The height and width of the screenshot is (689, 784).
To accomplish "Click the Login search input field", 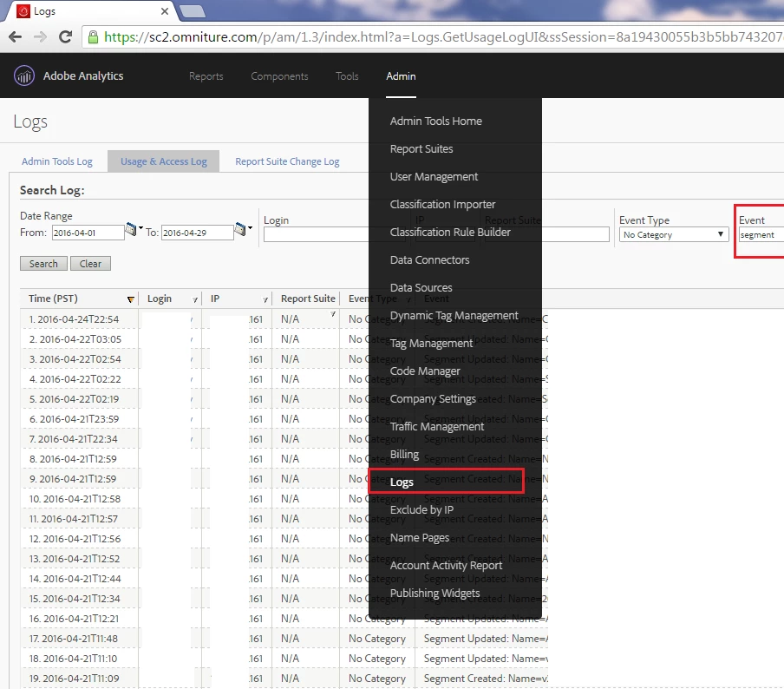I will point(317,234).
